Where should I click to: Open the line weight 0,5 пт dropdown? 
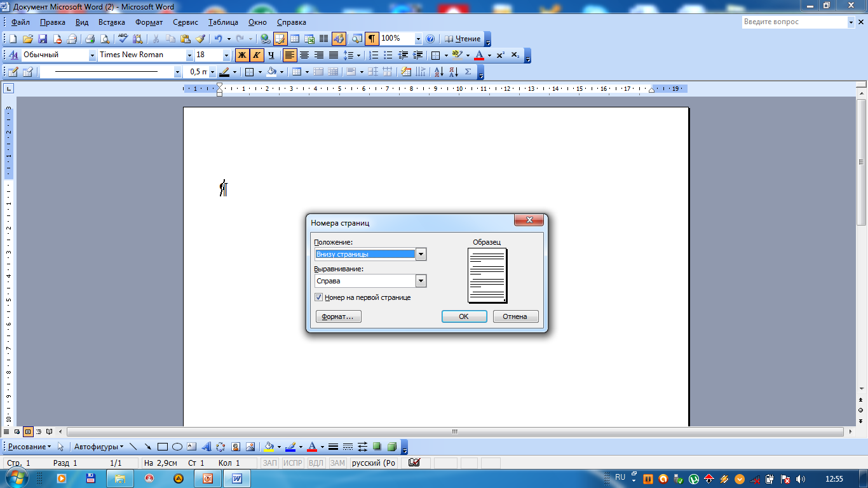212,72
